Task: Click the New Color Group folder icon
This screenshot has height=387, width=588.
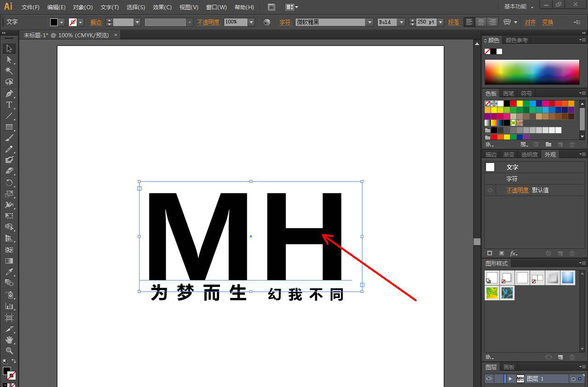Action: (x=548, y=144)
